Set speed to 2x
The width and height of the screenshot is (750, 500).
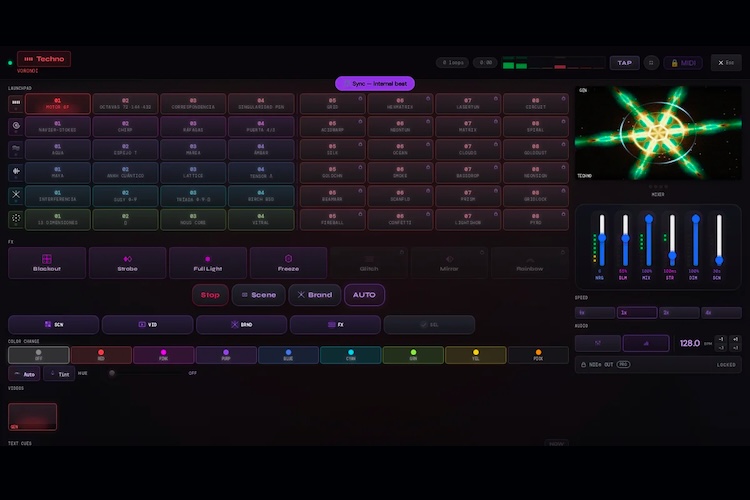[x=679, y=312]
